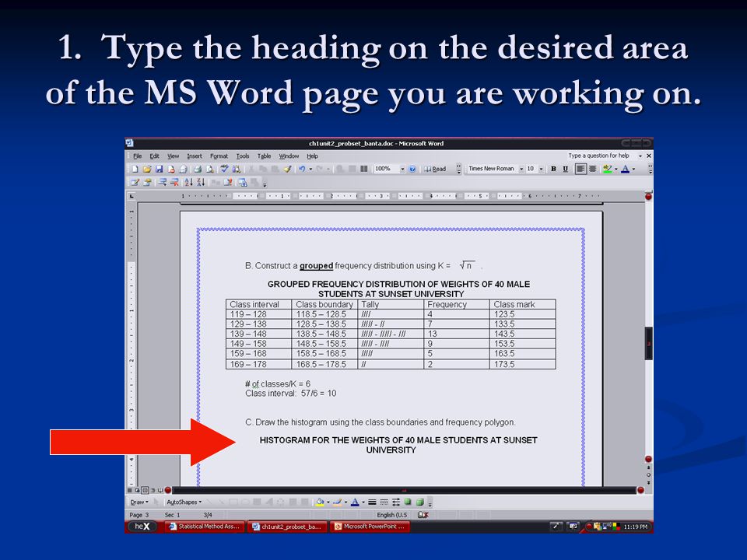Click the Highlight marker icon
This screenshot has width=747, height=560.
point(607,169)
